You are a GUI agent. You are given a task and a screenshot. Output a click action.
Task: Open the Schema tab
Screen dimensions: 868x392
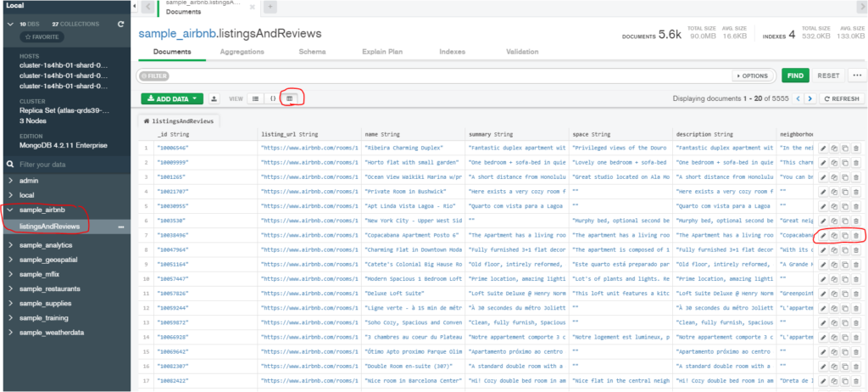312,52
